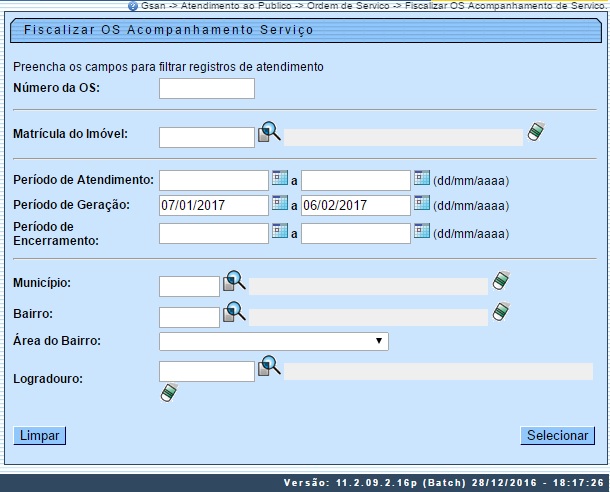
Task: Click the 'Fiscalizar OS Acompanhamento Serviço' title
Action: [168, 30]
